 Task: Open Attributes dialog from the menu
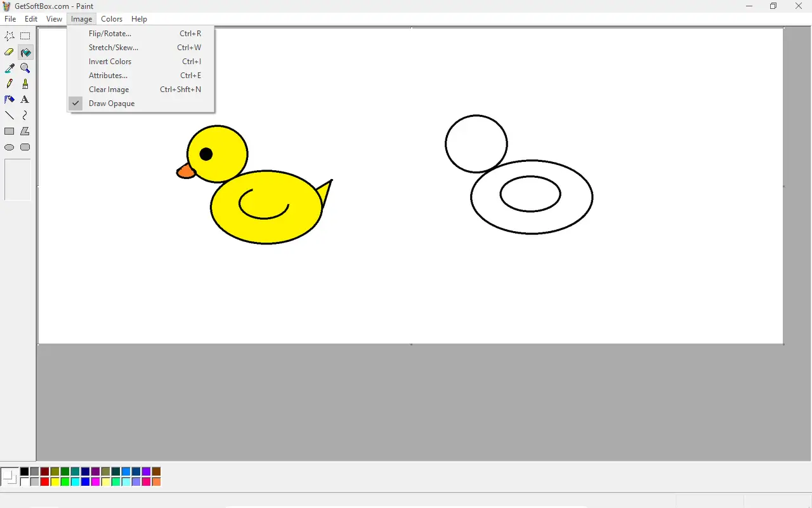click(x=108, y=76)
